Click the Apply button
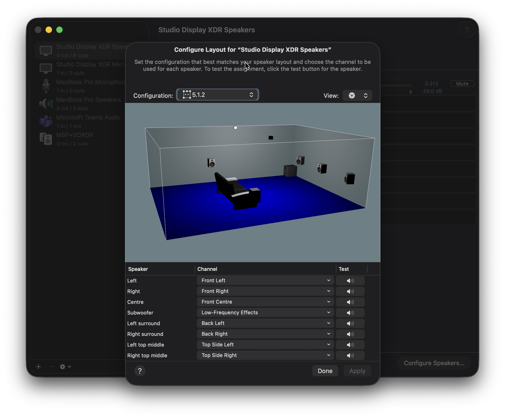The image size is (505, 420). [357, 371]
